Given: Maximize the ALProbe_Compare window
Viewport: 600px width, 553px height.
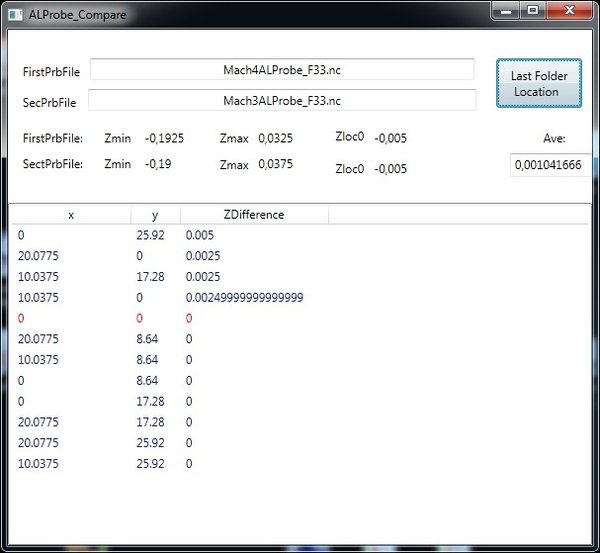Looking at the screenshot, I should (x=533, y=11).
